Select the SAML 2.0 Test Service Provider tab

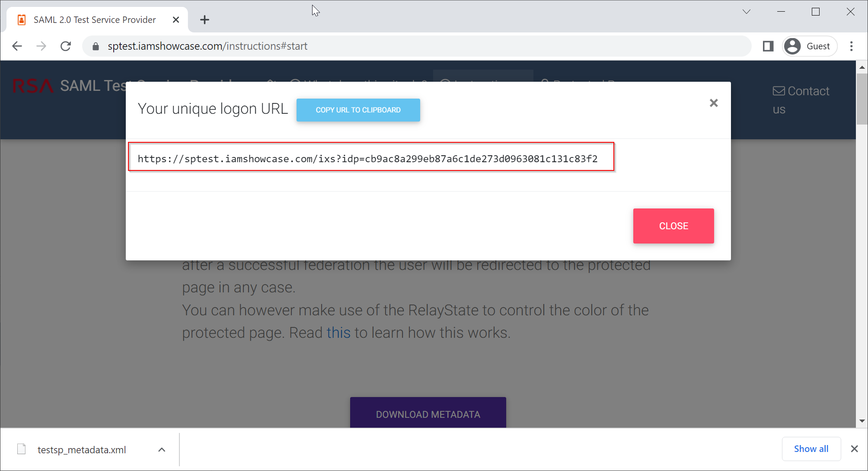(x=94, y=20)
